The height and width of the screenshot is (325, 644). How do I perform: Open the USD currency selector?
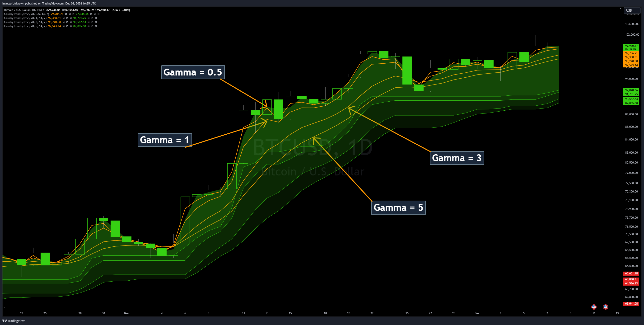[x=632, y=10]
